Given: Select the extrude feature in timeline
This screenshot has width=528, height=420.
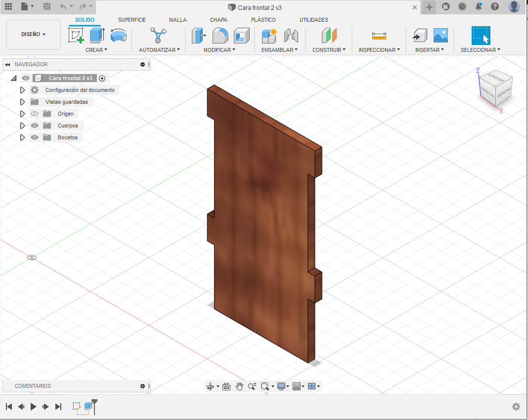Looking at the screenshot, I should 88,406.
